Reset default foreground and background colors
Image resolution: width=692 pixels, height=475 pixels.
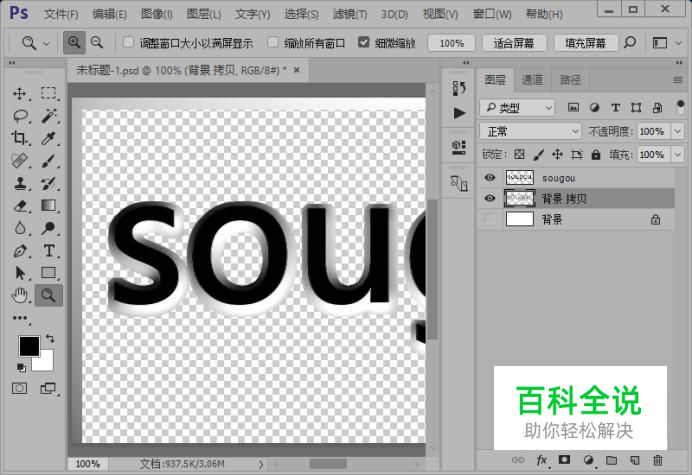coord(21,367)
